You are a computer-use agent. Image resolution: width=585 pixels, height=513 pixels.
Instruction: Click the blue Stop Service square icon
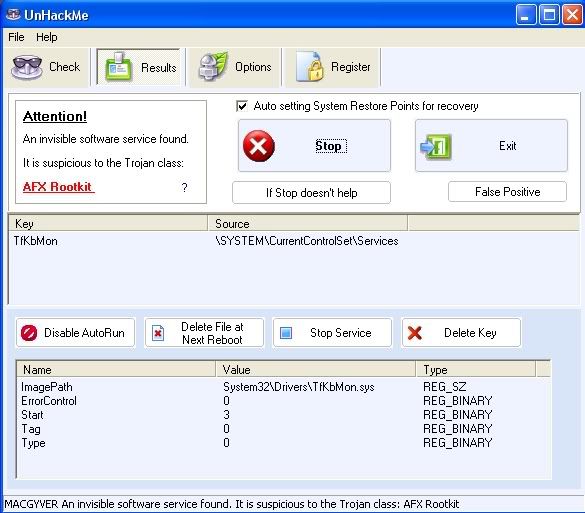[x=286, y=333]
